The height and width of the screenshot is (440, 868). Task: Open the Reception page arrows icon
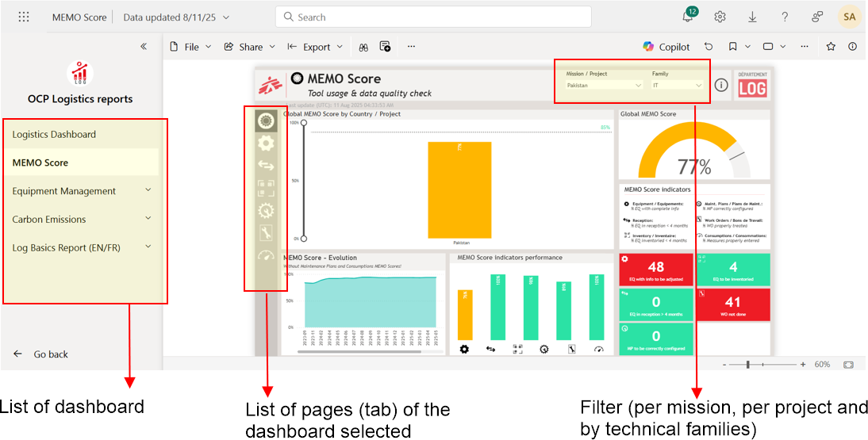(266, 166)
